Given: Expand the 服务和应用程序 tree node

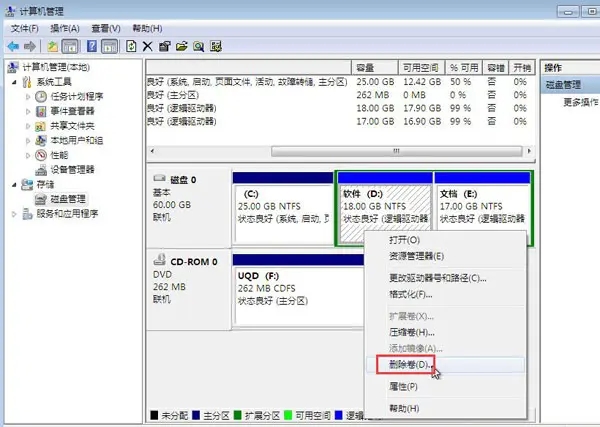Looking at the screenshot, I should pyautogui.click(x=13, y=214).
